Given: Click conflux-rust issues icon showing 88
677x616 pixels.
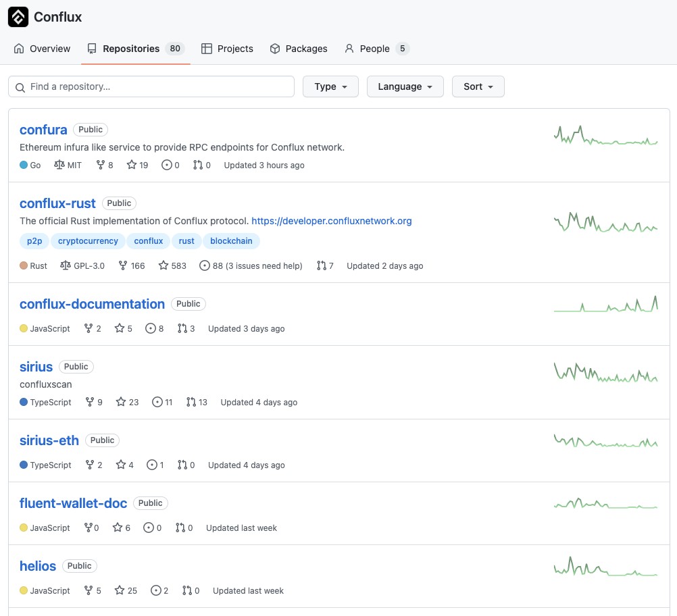Looking at the screenshot, I should pyautogui.click(x=205, y=265).
